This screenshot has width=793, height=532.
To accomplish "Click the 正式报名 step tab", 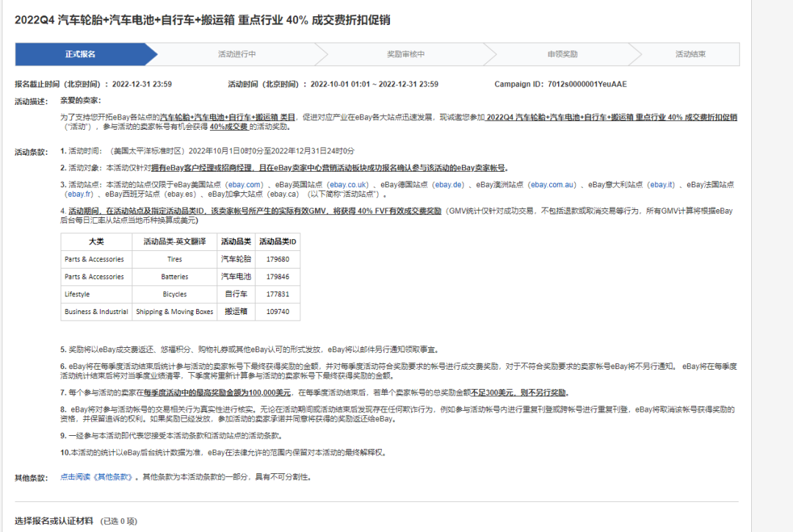I will tap(80, 54).
